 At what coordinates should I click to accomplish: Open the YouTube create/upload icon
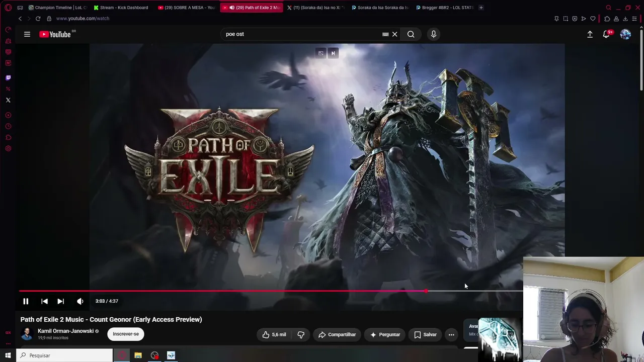click(590, 34)
